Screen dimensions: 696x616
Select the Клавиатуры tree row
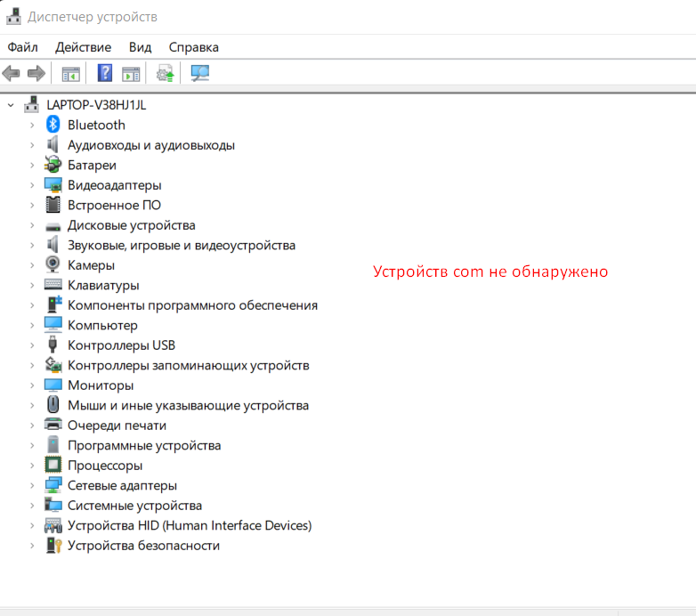(x=103, y=286)
